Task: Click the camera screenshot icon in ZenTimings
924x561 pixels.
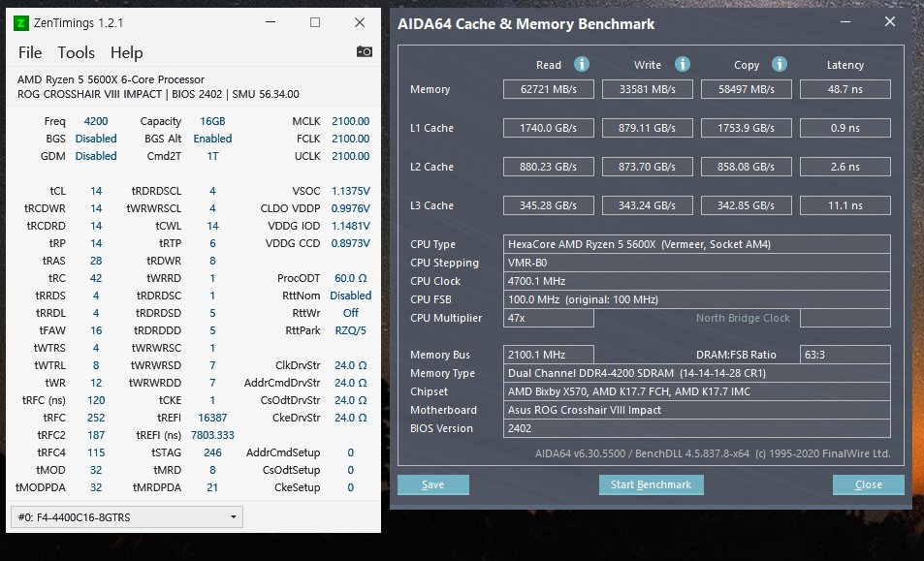Action: [x=365, y=51]
